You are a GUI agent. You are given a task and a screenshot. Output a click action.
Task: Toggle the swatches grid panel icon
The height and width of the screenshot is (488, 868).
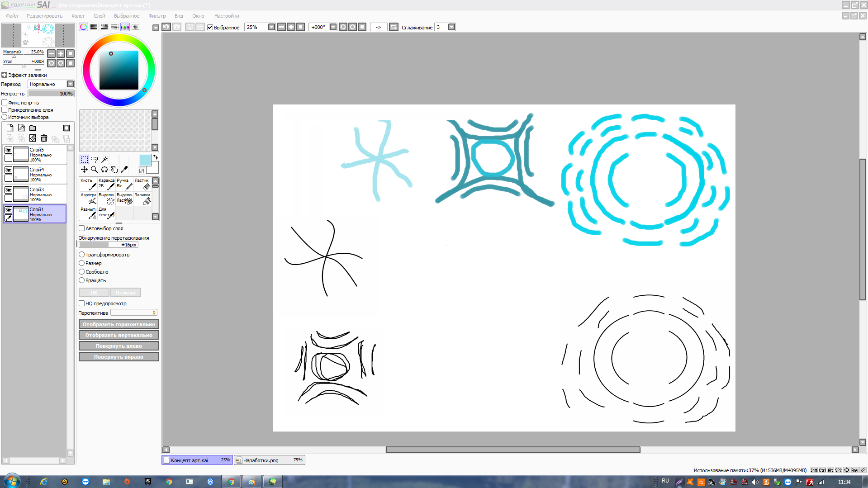point(125,27)
